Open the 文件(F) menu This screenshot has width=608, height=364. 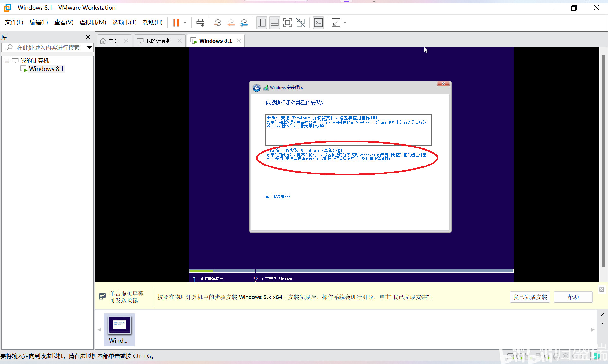[x=14, y=22]
